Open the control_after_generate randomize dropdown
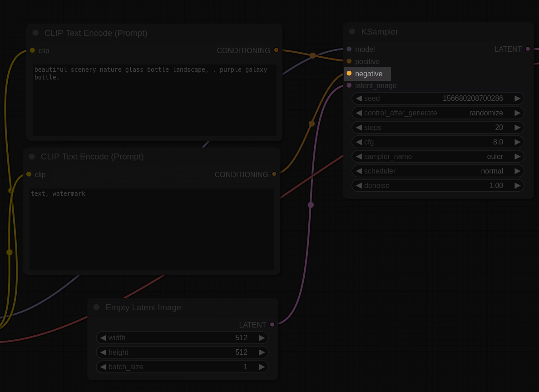539x392 pixels. (438, 113)
